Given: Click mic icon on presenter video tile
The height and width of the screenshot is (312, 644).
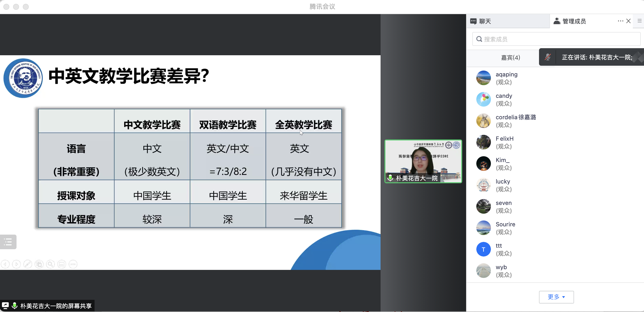Looking at the screenshot, I should click(390, 178).
